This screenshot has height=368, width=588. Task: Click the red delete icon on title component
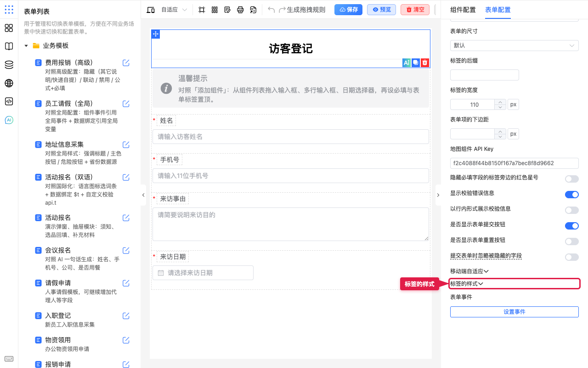pos(425,63)
